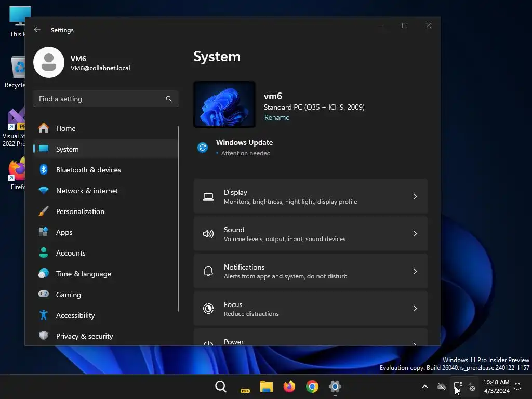Image resolution: width=532 pixels, height=399 pixels.
Task: Go to Bluetooth & devices
Action: coord(105,170)
